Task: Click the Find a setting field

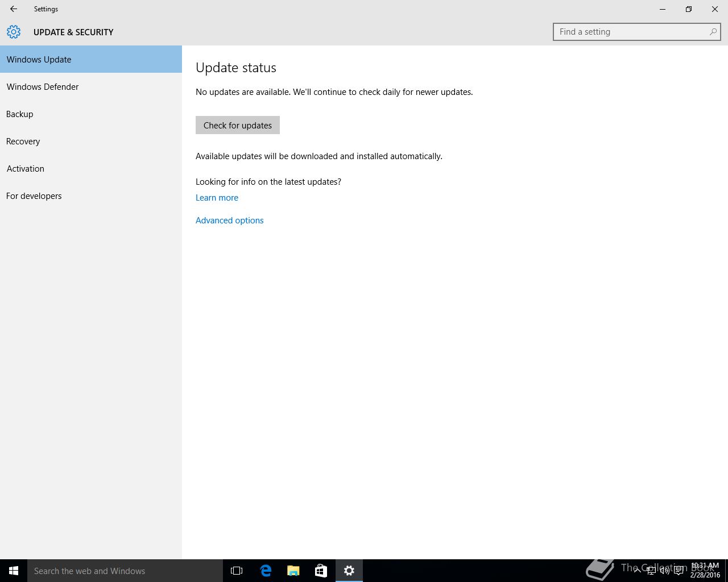Action: click(x=636, y=32)
